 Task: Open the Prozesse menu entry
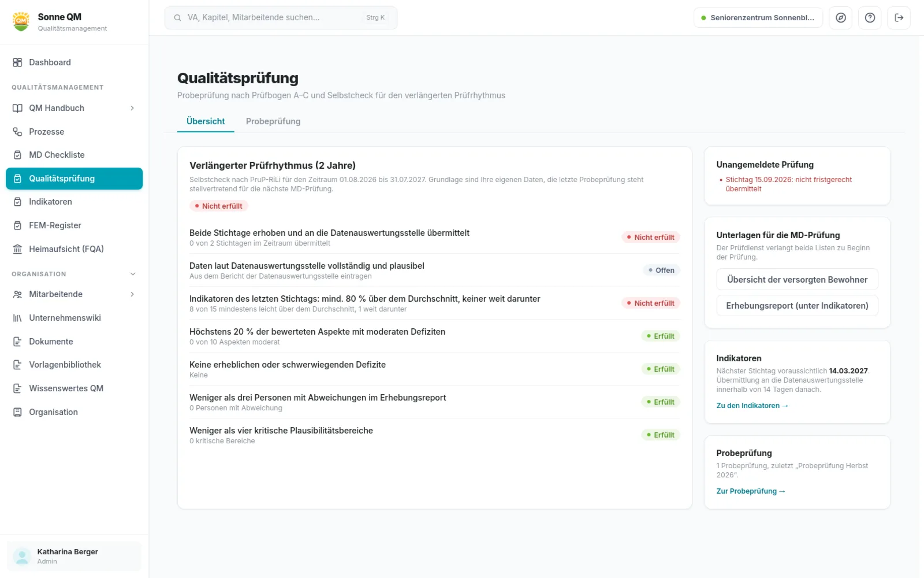[x=74, y=132]
